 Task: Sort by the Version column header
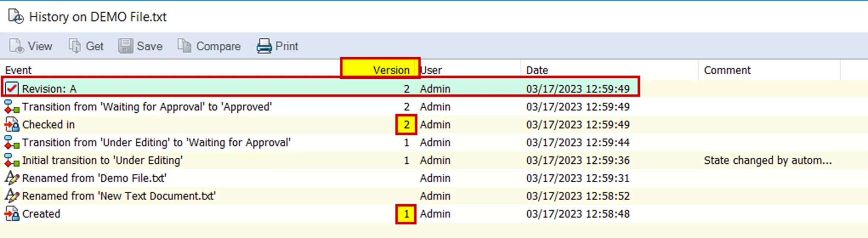[x=380, y=70]
